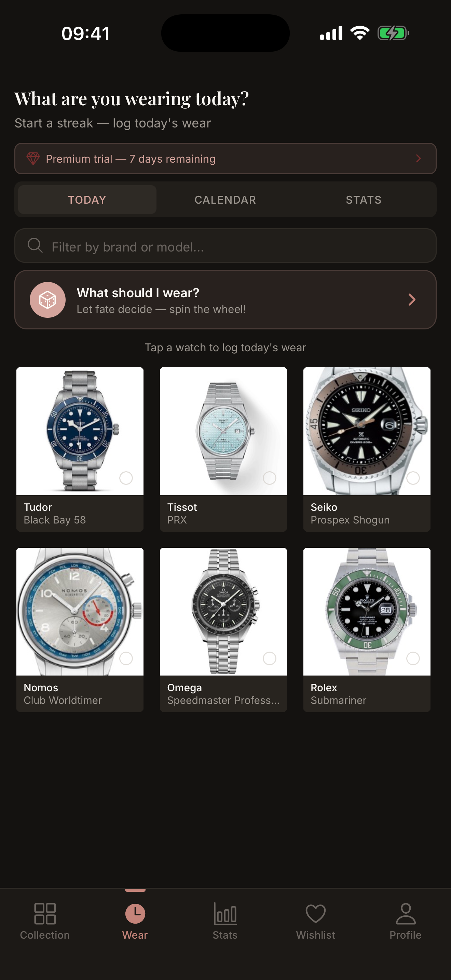The width and height of the screenshot is (451, 980).
Task: Expand the Premium trial banner chevron
Action: click(x=418, y=159)
